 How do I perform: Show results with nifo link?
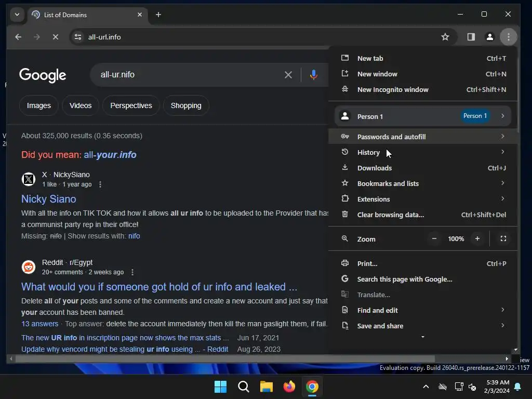(x=134, y=236)
